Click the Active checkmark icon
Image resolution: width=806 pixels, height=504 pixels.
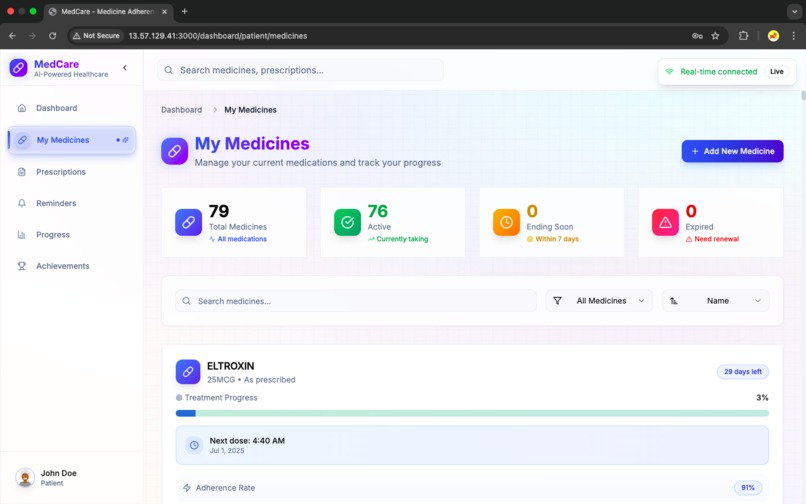coord(347,222)
